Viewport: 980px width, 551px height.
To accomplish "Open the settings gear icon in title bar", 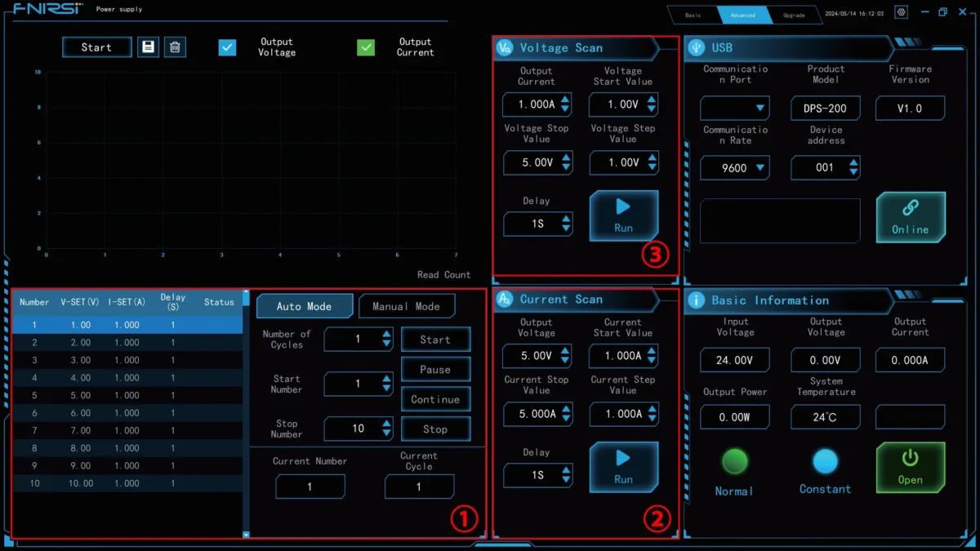I will click(901, 12).
